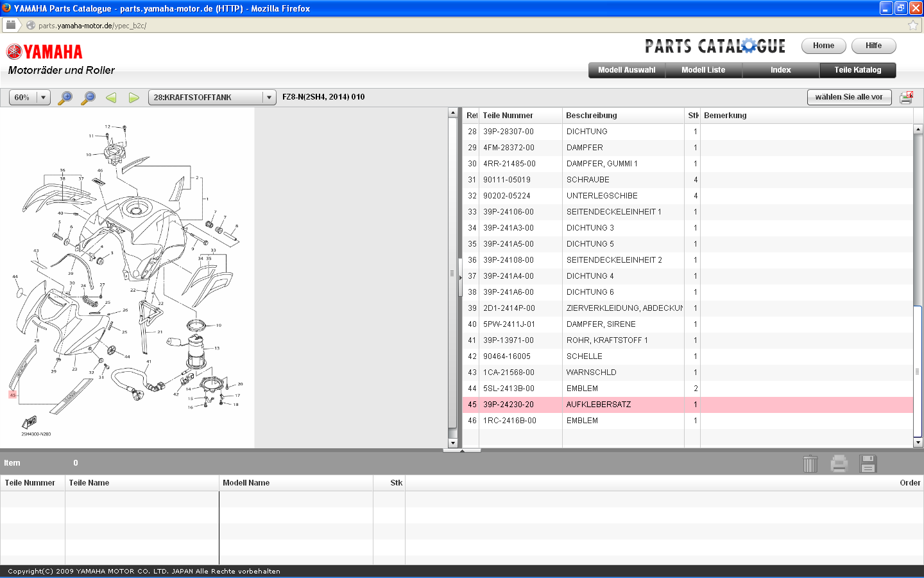Viewport: 924px width, 578px height.
Task: Click the Hilfe button
Action: [x=873, y=46]
